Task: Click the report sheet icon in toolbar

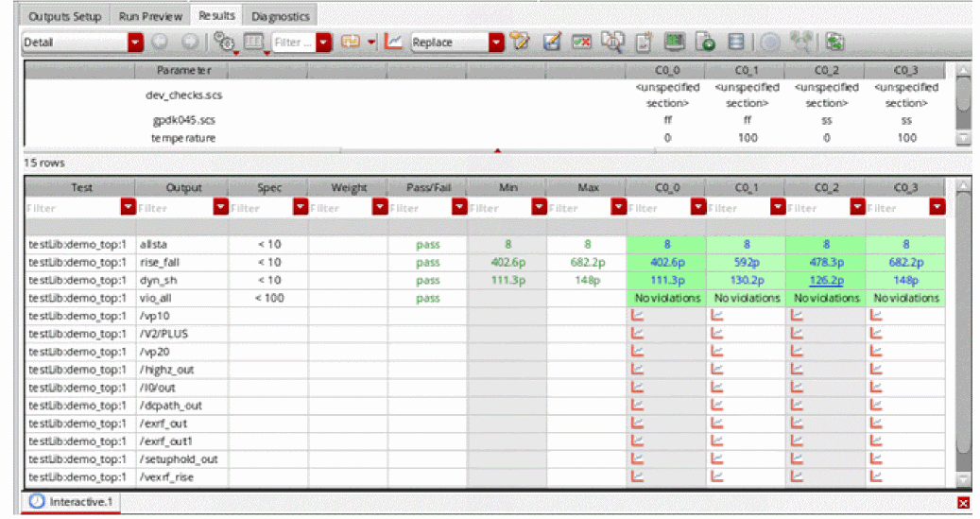Action: click(x=644, y=42)
